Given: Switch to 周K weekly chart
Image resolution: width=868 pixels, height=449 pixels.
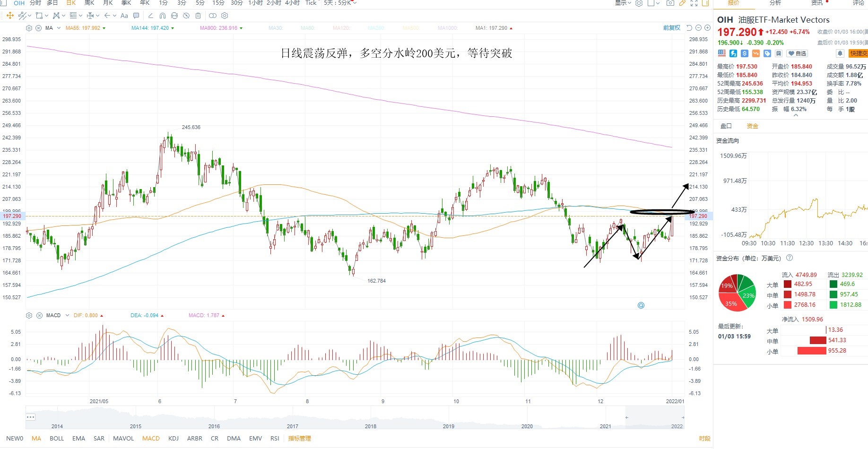Looking at the screenshot, I should click(89, 3).
